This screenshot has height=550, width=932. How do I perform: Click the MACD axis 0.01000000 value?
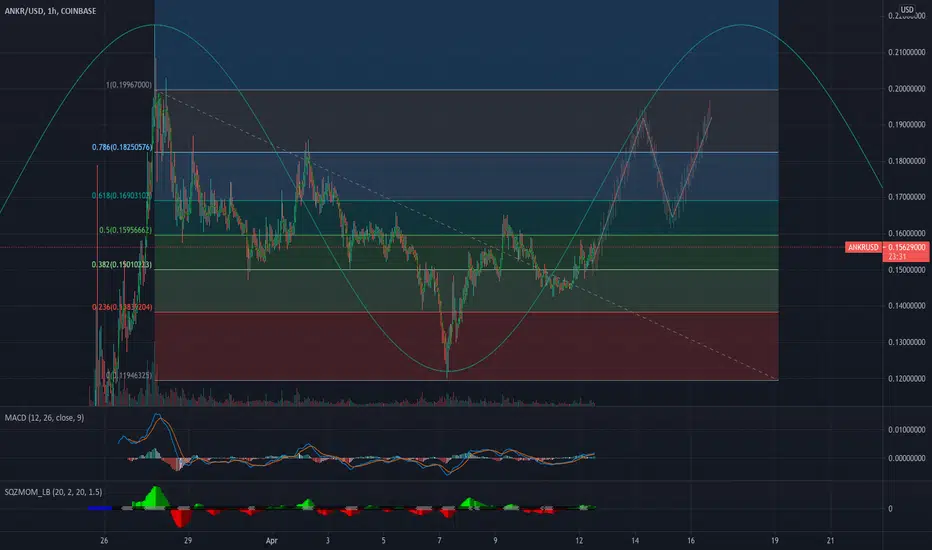[906, 429]
